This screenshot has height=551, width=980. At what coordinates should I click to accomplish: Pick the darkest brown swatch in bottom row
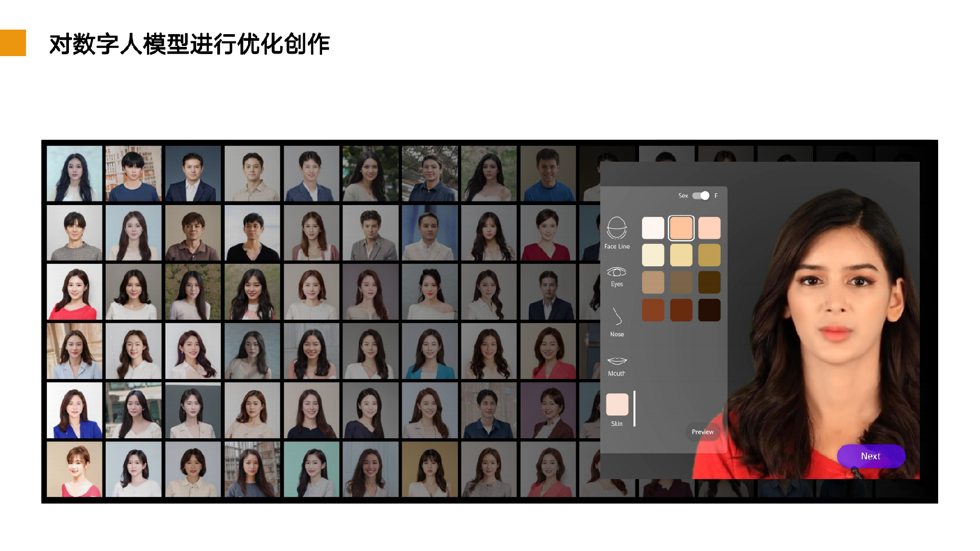click(709, 310)
